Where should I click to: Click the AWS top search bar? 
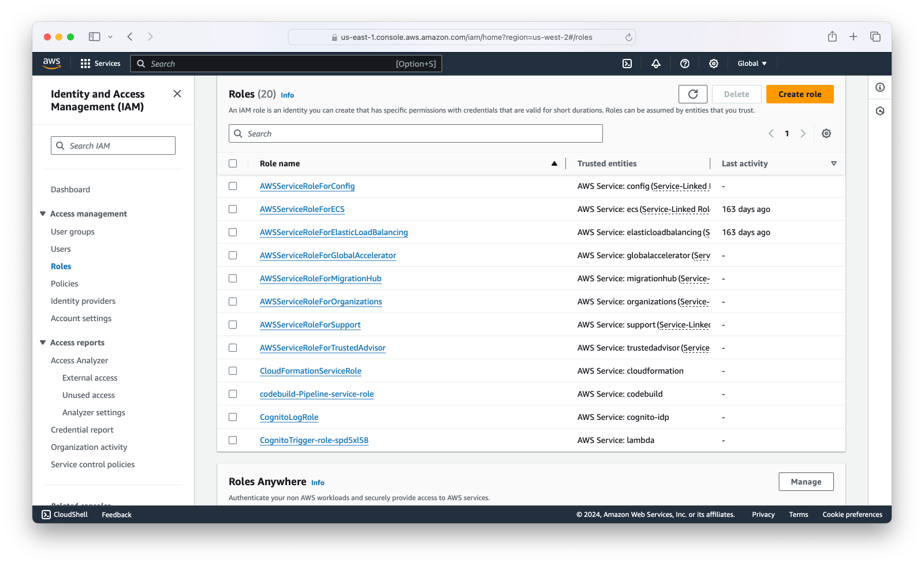[286, 64]
